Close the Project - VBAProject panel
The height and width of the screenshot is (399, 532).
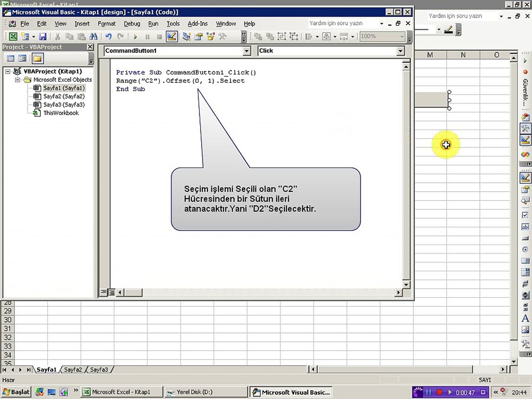click(90, 47)
